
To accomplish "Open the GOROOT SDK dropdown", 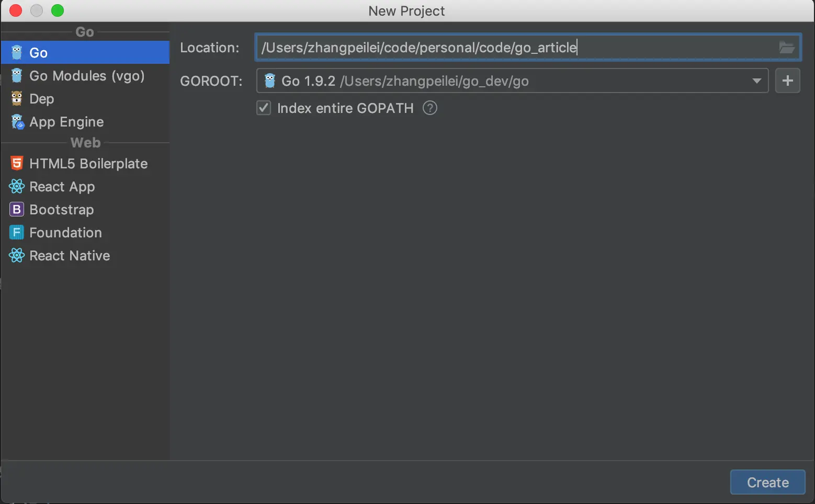I will pyautogui.click(x=512, y=81).
